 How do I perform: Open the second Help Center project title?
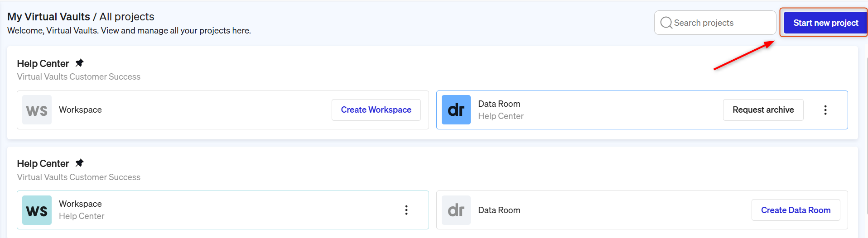tap(43, 163)
